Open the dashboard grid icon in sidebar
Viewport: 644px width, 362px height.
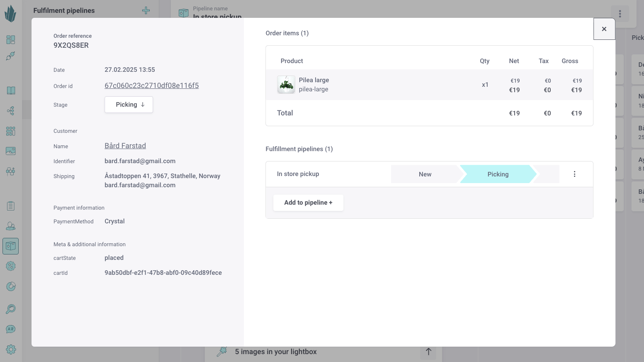[11, 39]
